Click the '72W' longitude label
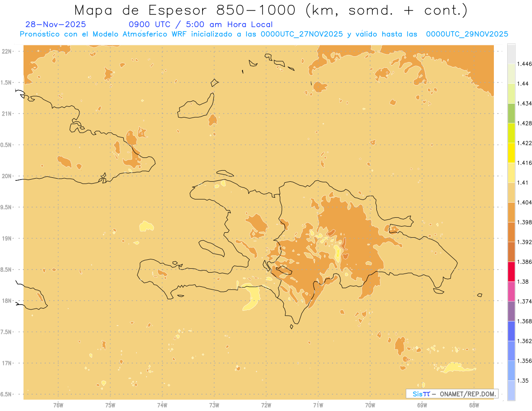The width and height of the screenshot is (532, 411). pyautogui.click(x=266, y=405)
